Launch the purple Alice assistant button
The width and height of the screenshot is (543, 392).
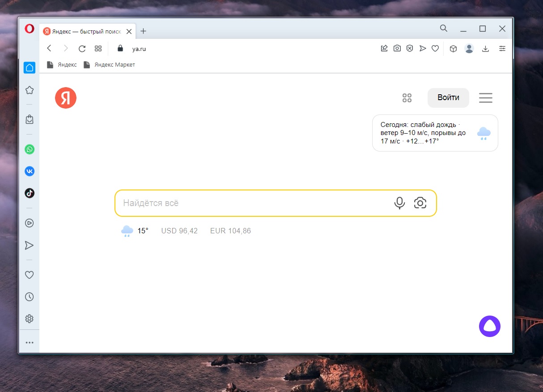tap(490, 326)
